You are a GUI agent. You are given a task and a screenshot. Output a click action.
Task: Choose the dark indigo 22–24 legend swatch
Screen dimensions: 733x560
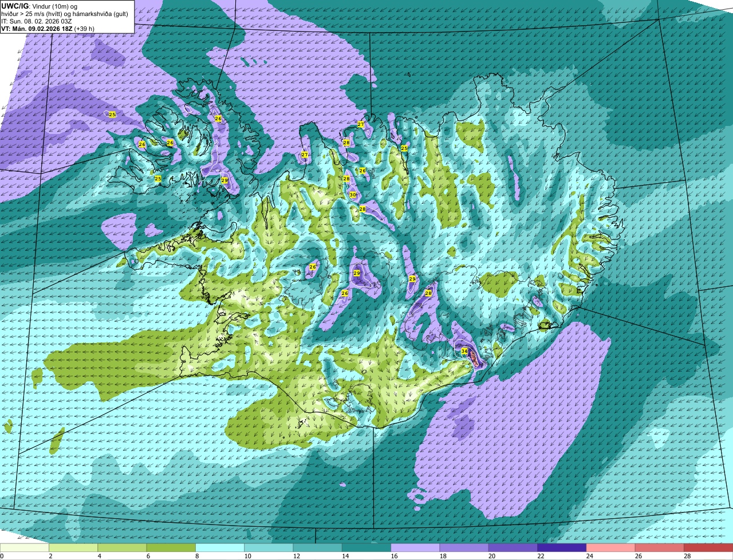click(x=562, y=548)
